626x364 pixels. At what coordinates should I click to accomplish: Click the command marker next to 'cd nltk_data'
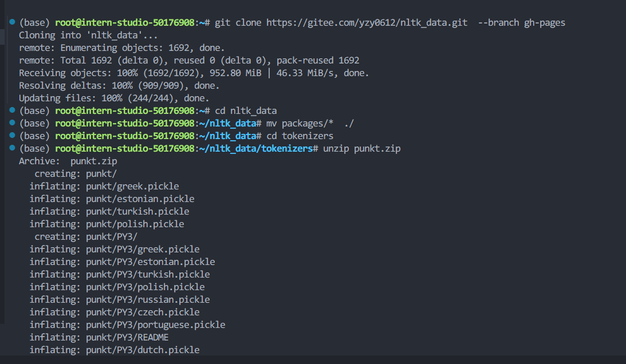point(12,110)
